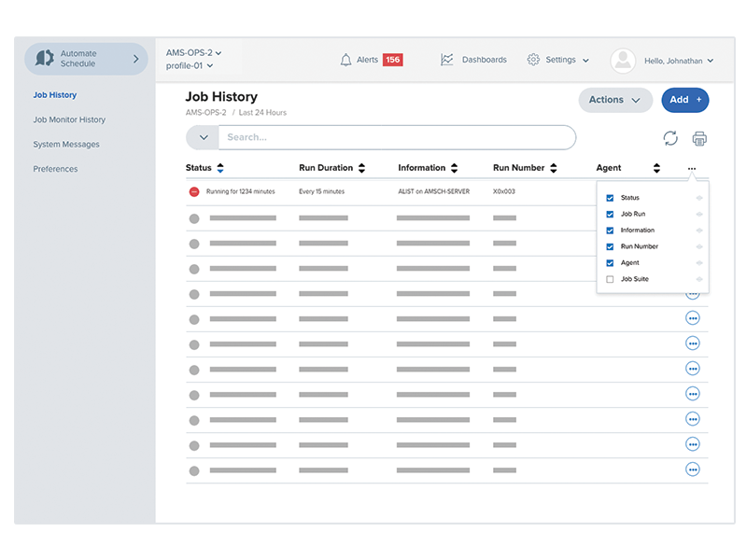Image resolution: width=747 pixels, height=560 pixels.
Task: Click the Add button
Action: point(684,100)
